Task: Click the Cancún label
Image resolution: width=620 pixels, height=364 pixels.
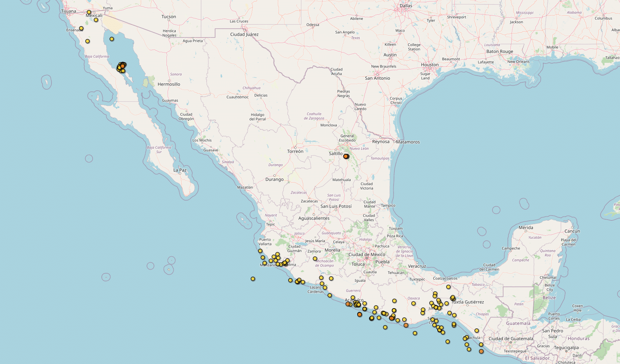Action: 572,231
